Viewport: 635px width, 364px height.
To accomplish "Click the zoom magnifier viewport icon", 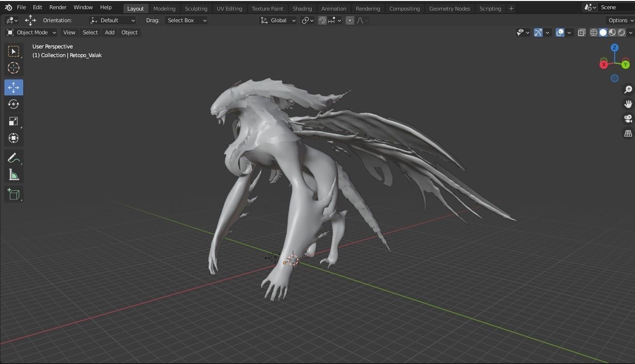I will tap(628, 90).
